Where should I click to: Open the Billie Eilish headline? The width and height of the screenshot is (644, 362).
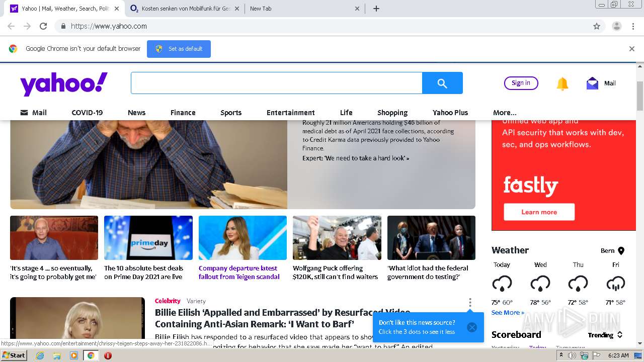tap(282, 318)
